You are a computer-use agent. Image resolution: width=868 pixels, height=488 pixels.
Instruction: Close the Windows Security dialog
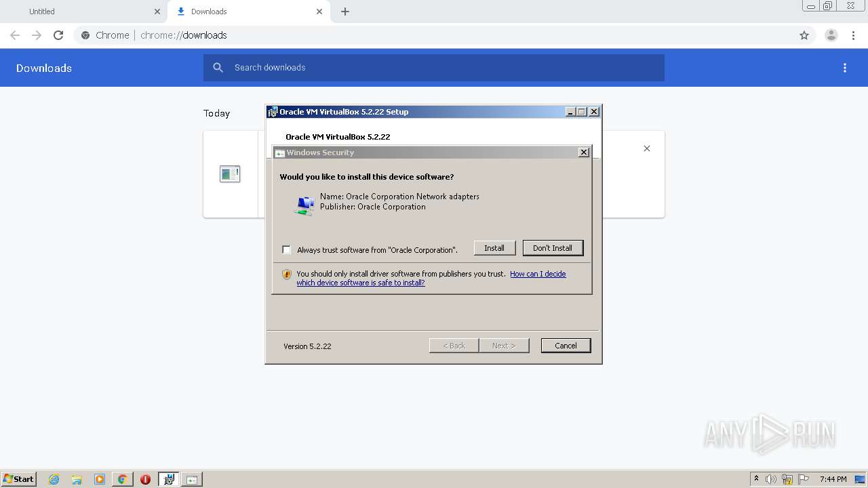coord(583,152)
